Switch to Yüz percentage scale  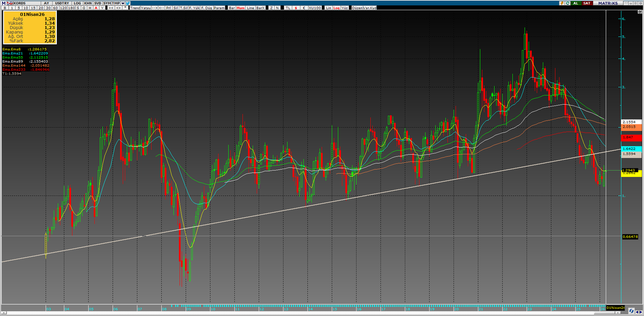[x=345, y=8]
